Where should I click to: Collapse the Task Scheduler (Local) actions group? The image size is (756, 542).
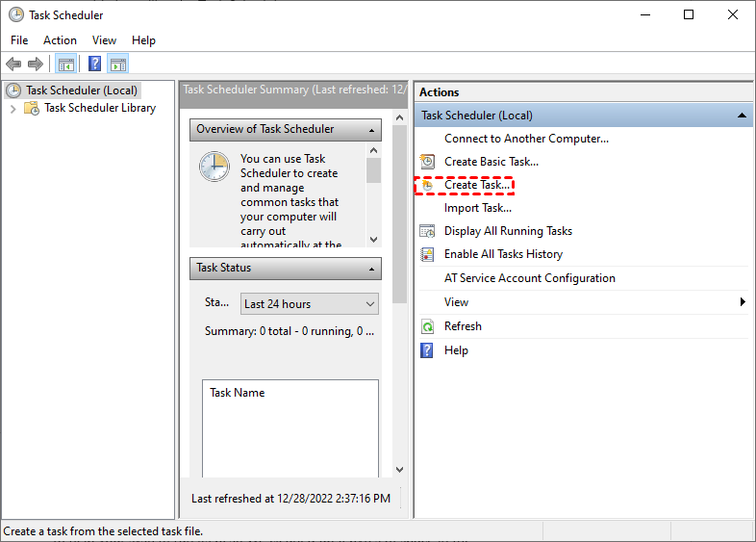742,116
